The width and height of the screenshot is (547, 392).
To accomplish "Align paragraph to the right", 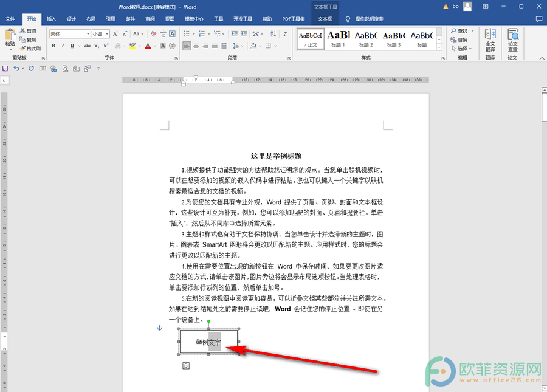I will tap(205, 46).
